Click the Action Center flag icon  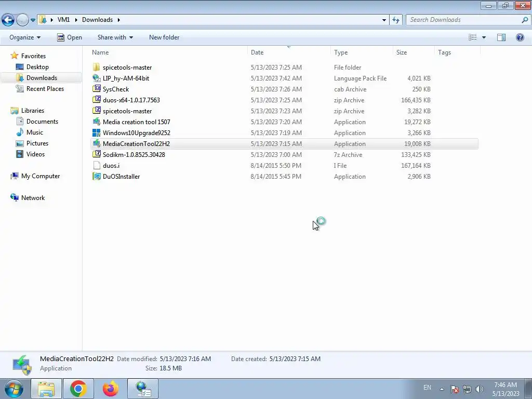tap(455, 389)
